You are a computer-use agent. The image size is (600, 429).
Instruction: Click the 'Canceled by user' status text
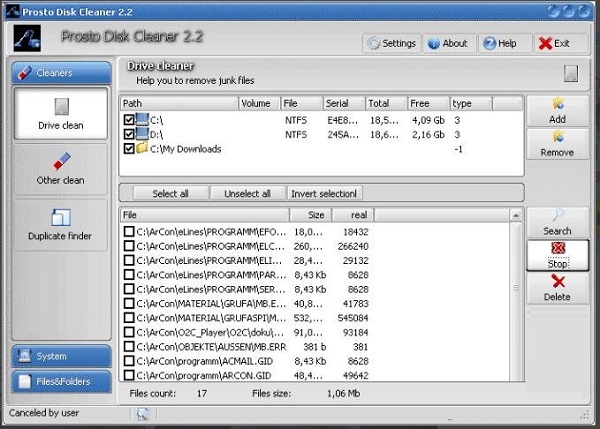pyautogui.click(x=44, y=413)
